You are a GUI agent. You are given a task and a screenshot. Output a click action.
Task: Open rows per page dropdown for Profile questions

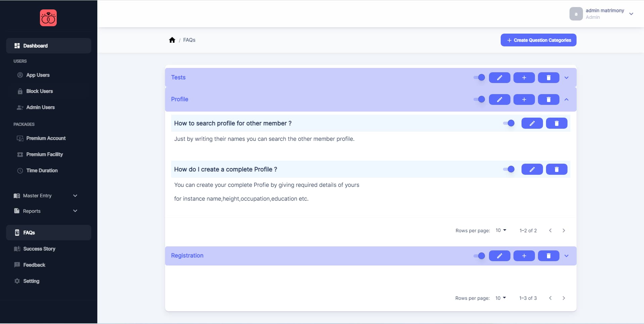click(501, 231)
